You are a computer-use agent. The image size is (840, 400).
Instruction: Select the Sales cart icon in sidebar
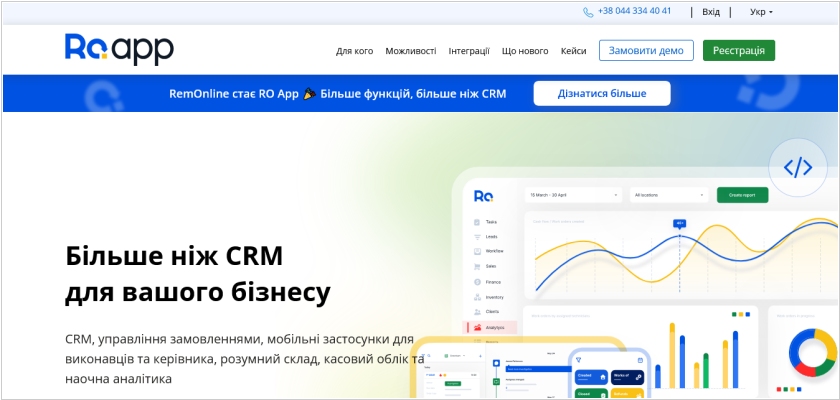point(477,266)
